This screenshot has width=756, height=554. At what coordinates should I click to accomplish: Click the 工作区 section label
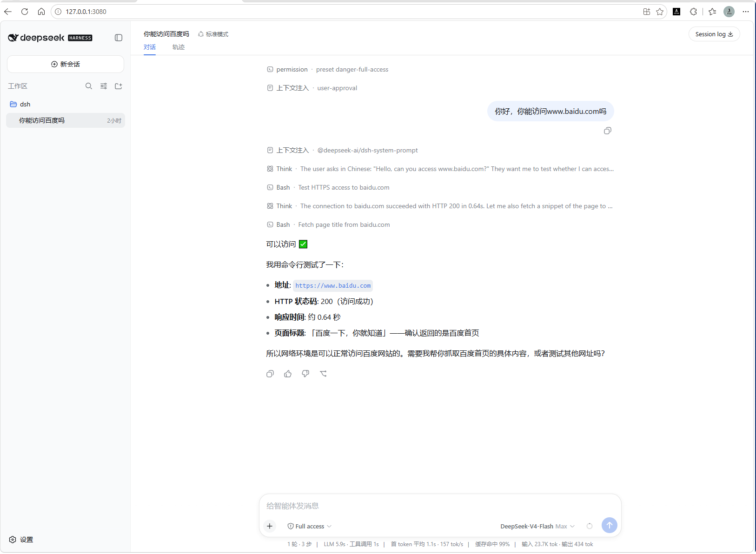18,86
